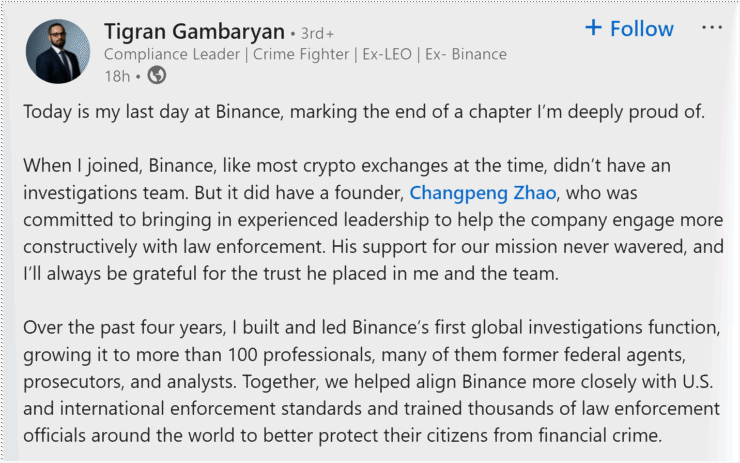Click the Compliance Leader headline text
The width and height of the screenshot is (740, 463).
coord(172,54)
